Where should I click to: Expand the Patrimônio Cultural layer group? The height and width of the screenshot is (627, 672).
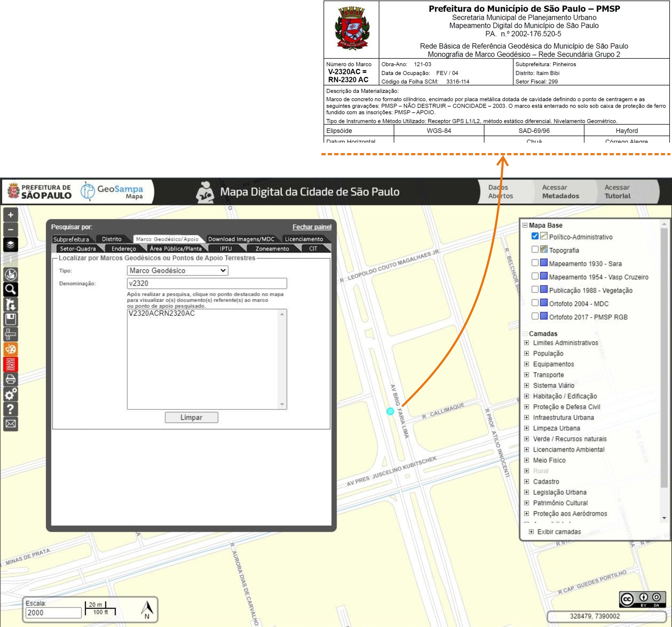click(526, 503)
